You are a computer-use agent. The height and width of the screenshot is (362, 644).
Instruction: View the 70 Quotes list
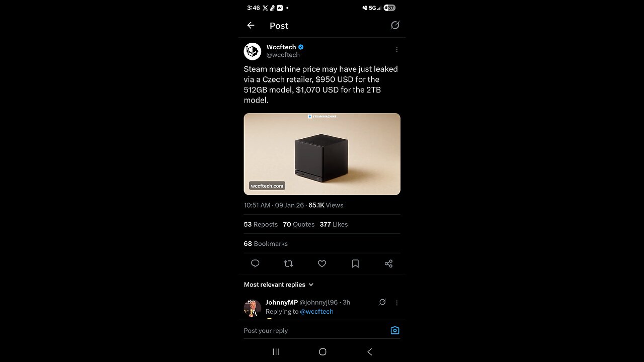pos(298,224)
